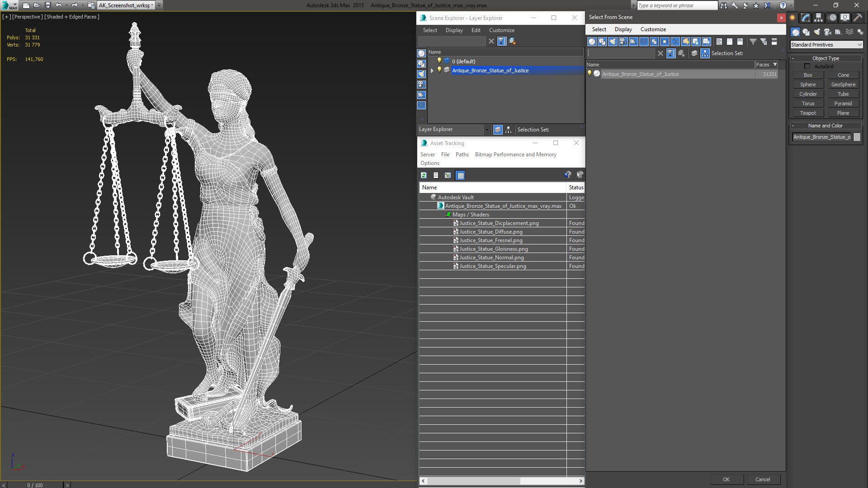The width and height of the screenshot is (868, 488).
Task: Open the Standard Primitives dropdown
Action: 826,45
